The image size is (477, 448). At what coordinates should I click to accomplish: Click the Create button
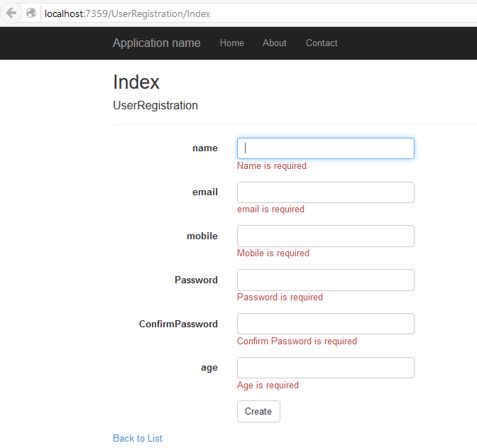258,412
